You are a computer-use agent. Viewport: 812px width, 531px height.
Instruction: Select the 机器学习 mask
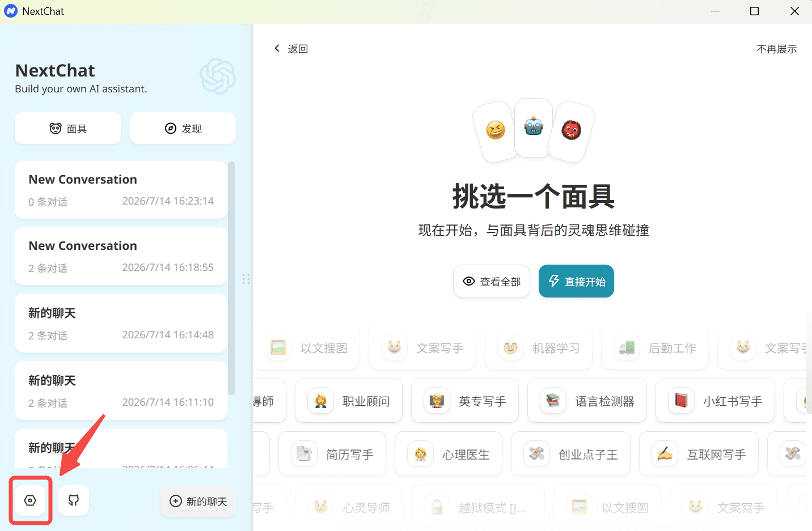539,347
